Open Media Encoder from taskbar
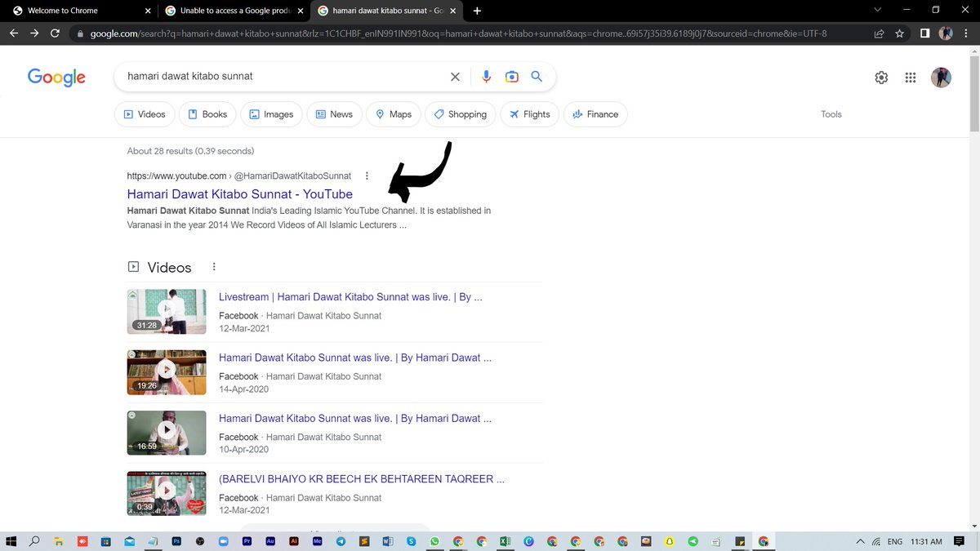 317,540
